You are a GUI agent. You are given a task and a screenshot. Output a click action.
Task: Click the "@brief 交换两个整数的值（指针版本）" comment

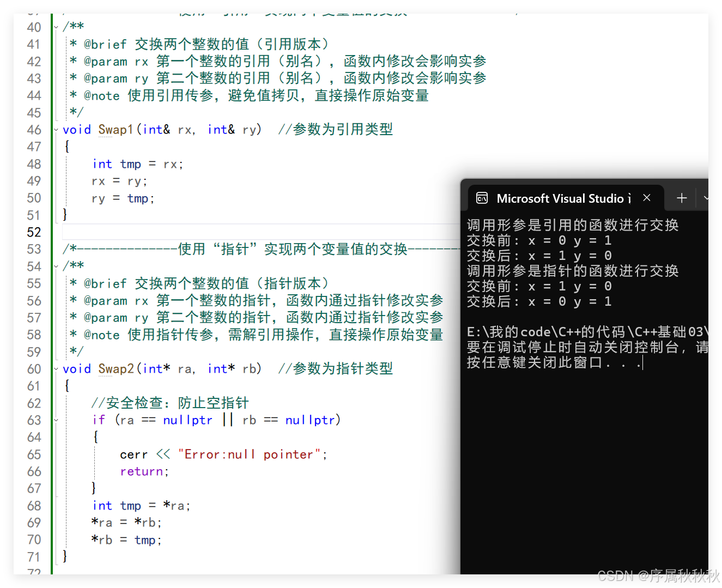click(x=207, y=283)
